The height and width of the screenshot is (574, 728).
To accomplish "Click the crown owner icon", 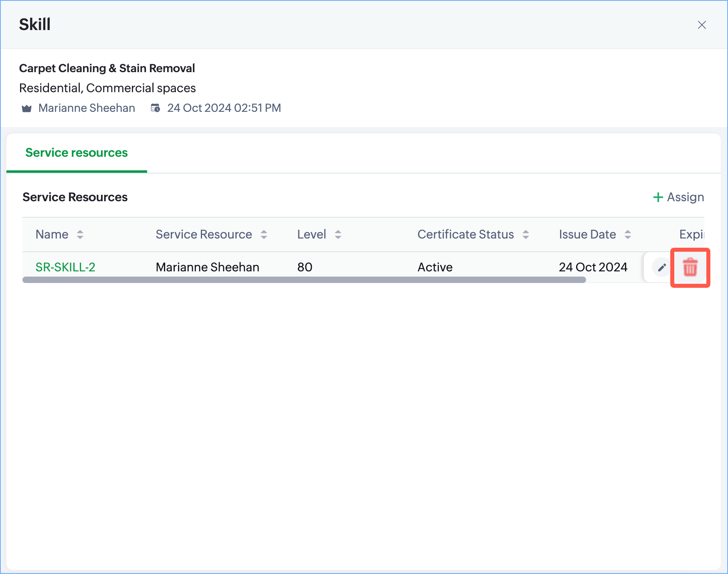I will 27,108.
